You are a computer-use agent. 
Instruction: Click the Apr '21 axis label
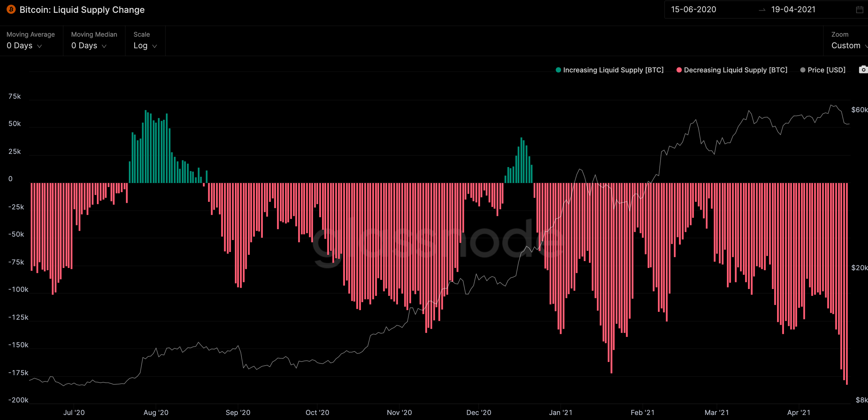tap(798, 412)
